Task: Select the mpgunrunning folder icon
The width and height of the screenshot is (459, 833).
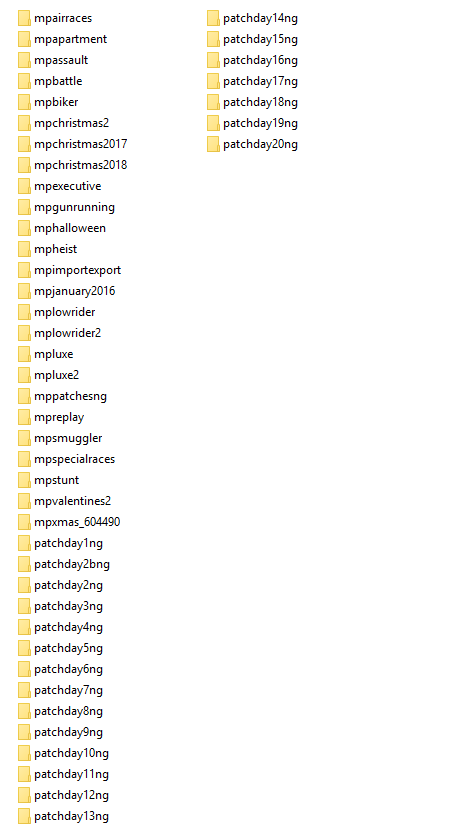Action: click(24, 207)
